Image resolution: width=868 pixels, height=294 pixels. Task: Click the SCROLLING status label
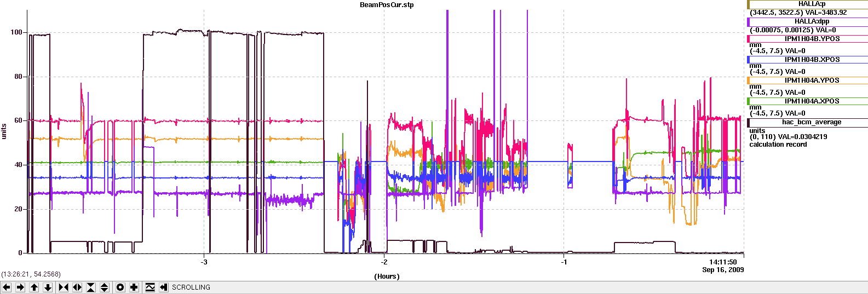(191, 287)
